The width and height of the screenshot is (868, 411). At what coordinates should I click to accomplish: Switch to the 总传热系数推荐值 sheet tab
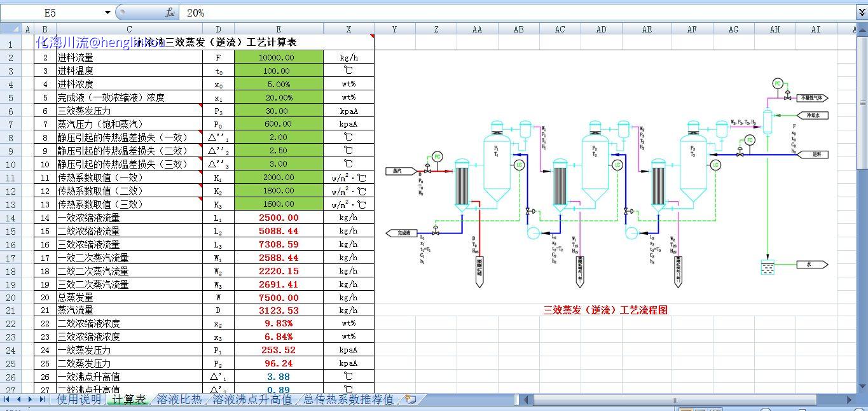tap(348, 400)
